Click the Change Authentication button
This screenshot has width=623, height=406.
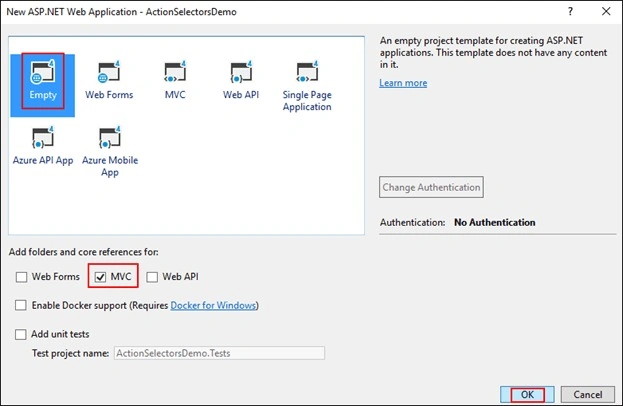pyautogui.click(x=431, y=187)
